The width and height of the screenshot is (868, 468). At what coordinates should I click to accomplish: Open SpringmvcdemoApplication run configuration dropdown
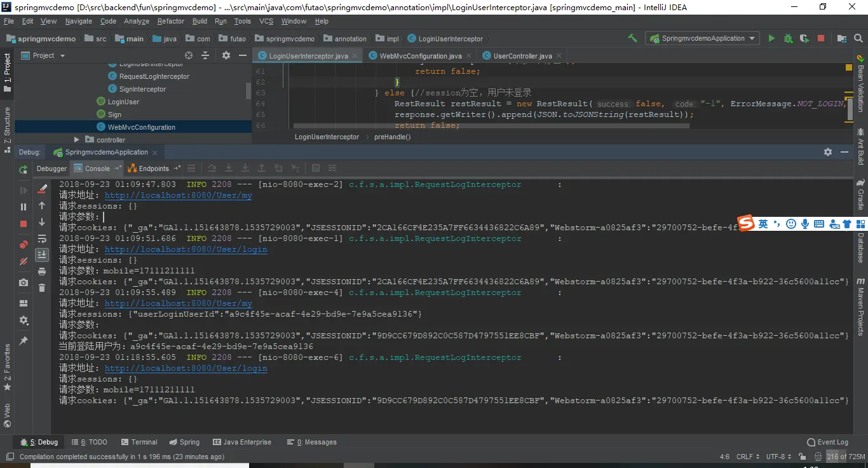(x=702, y=38)
